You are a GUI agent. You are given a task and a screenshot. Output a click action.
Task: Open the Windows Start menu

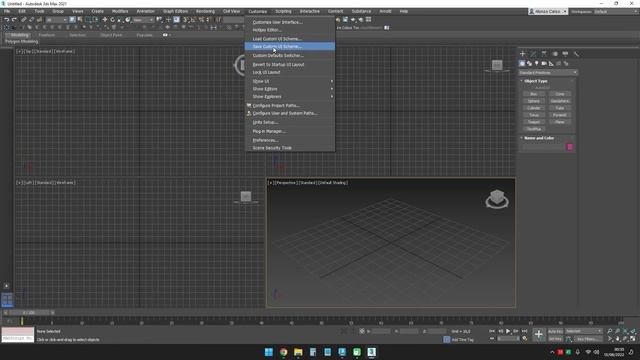269,352
